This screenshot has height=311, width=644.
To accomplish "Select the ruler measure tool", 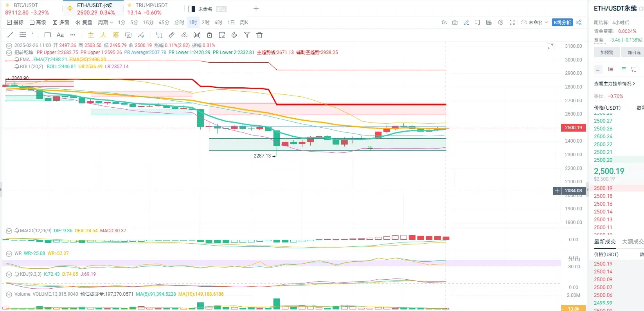I will pos(172,35).
